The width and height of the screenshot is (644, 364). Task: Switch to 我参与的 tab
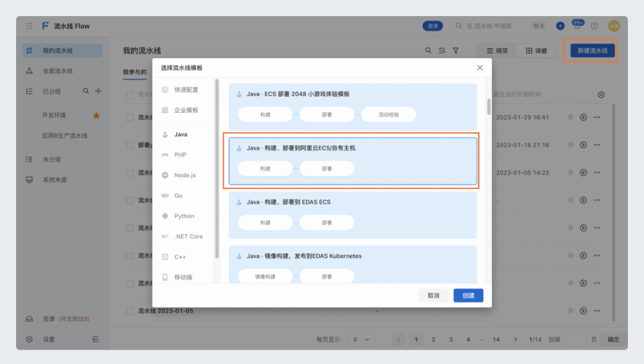(135, 72)
